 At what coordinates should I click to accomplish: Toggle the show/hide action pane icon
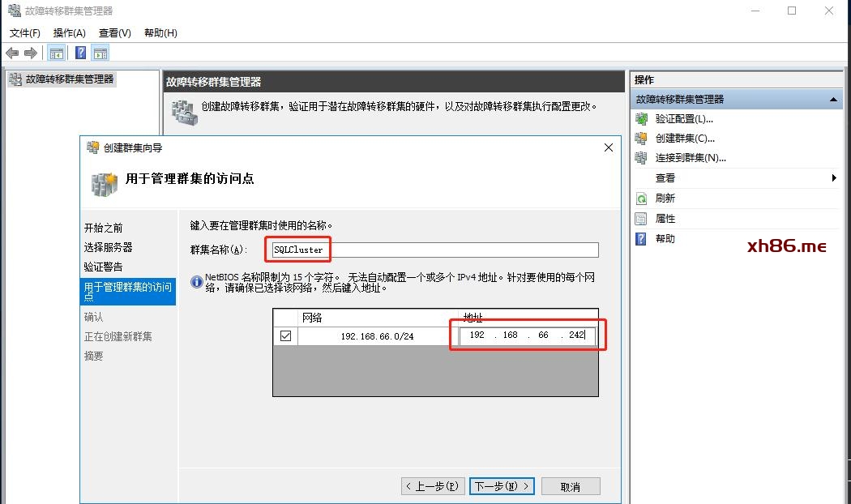pyautogui.click(x=100, y=53)
